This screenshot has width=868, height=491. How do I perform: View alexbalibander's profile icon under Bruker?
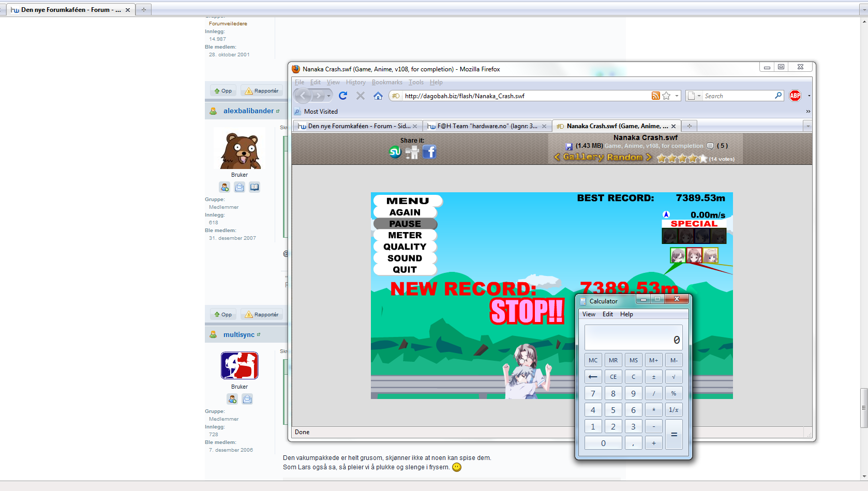coord(225,187)
